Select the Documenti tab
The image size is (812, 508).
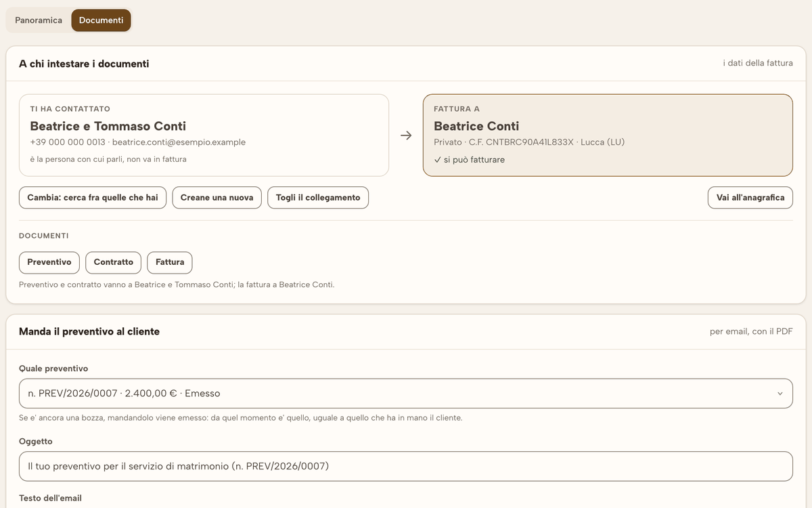(101, 20)
